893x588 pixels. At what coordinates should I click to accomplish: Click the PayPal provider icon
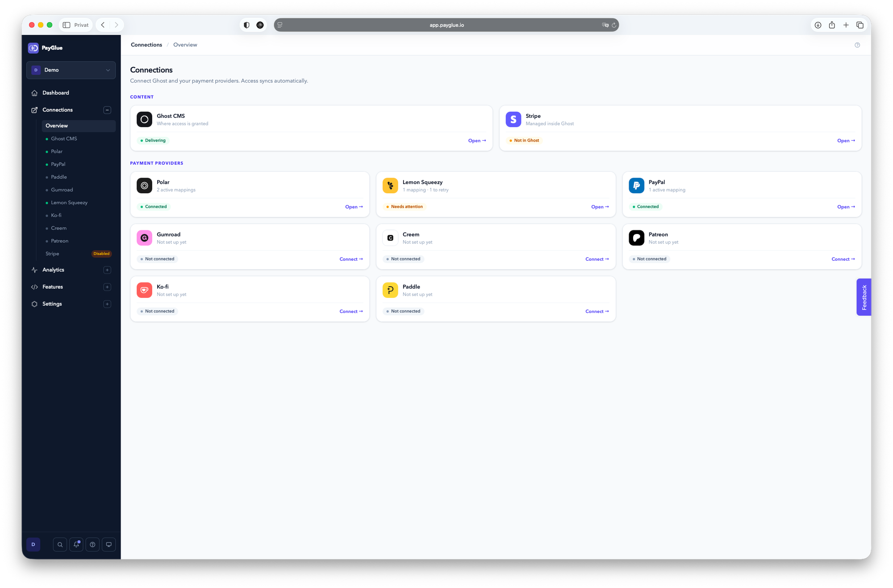click(x=636, y=186)
